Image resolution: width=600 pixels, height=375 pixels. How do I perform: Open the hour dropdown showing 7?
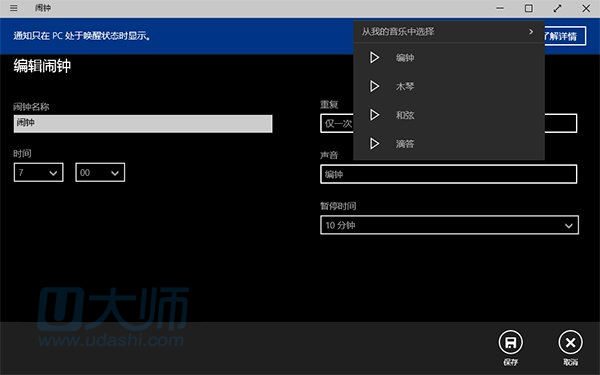click(x=39, y=173)
